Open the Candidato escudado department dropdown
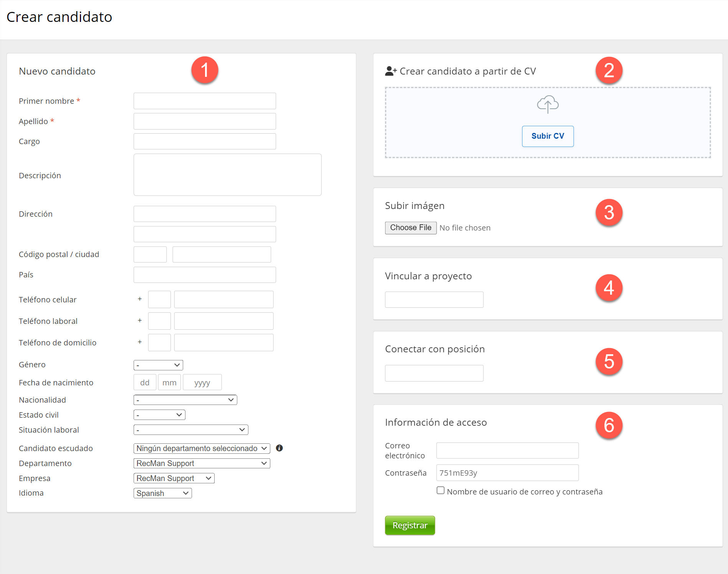728x574 pixels. click(202, 448)
